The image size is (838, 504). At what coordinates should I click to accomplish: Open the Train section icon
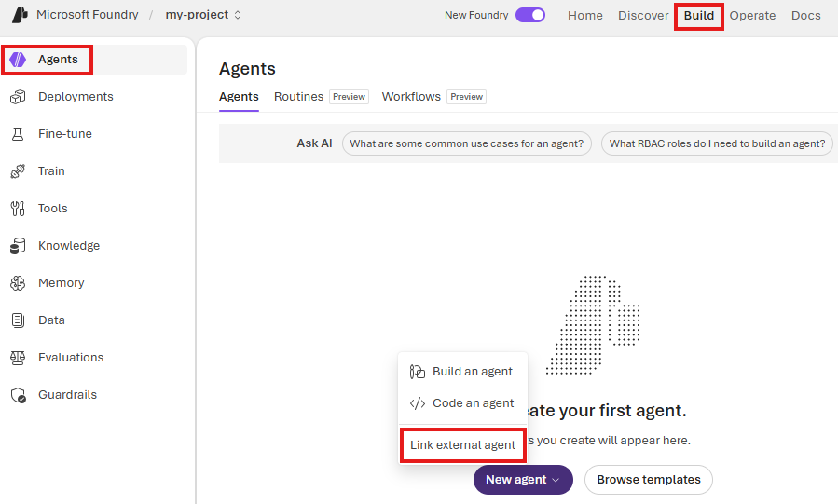(18, 171)
